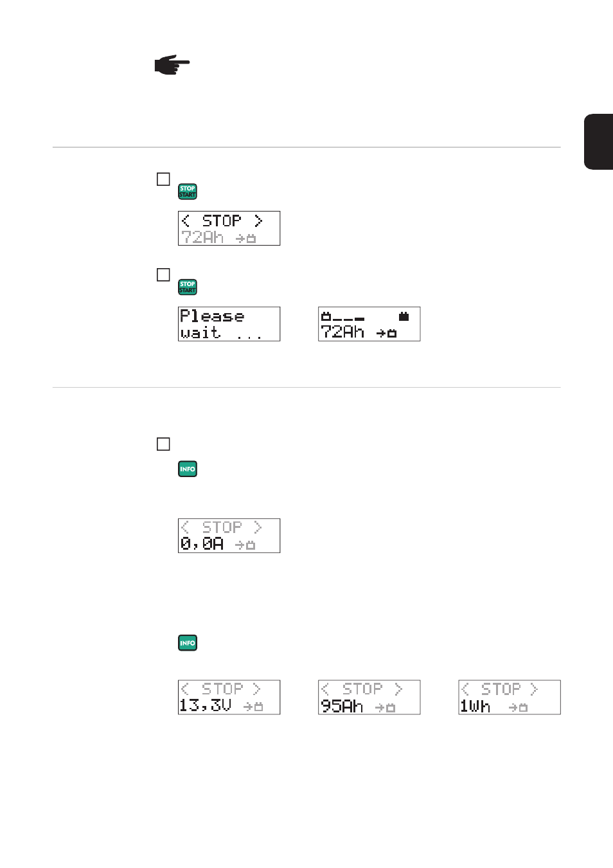Click the right chevron in 72Ah STOP display
The width and height of the screenshot is (613, 868).
coord(258,221)
